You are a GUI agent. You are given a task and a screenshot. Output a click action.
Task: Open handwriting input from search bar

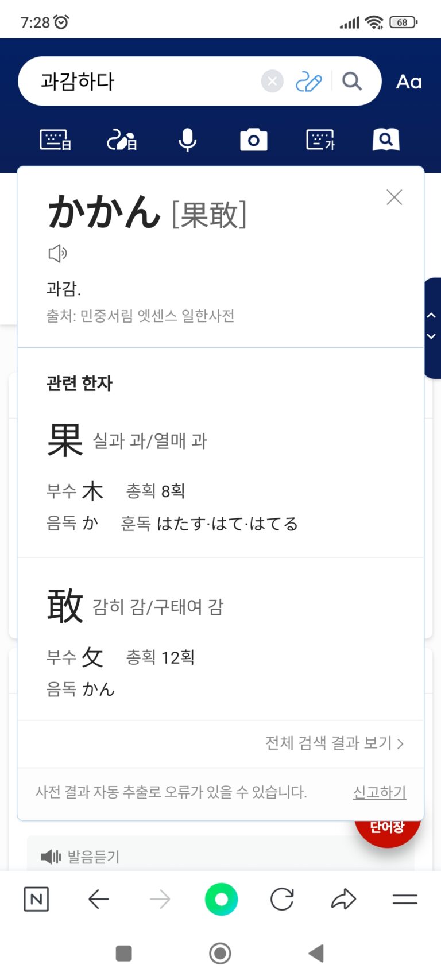[x=308, y=82]
